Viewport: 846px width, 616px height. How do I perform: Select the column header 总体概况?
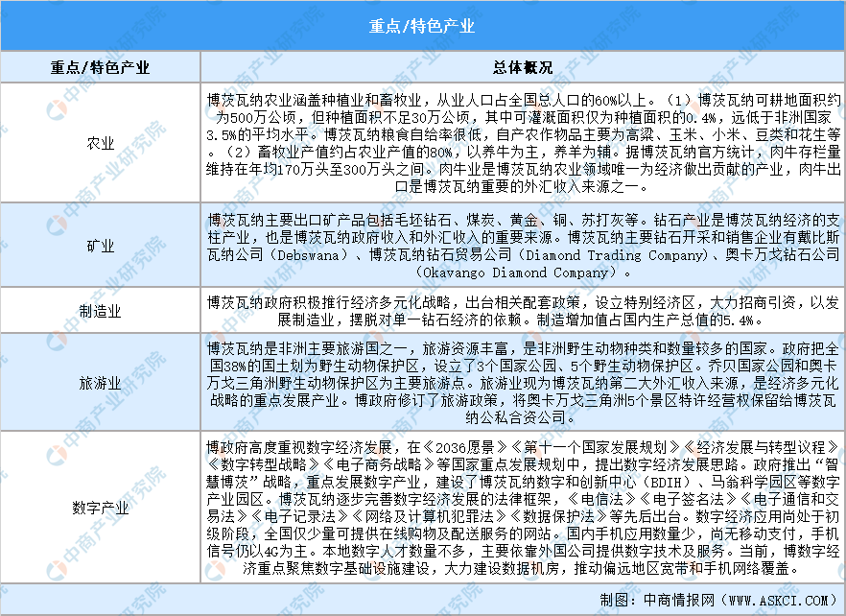click(522, 67)
